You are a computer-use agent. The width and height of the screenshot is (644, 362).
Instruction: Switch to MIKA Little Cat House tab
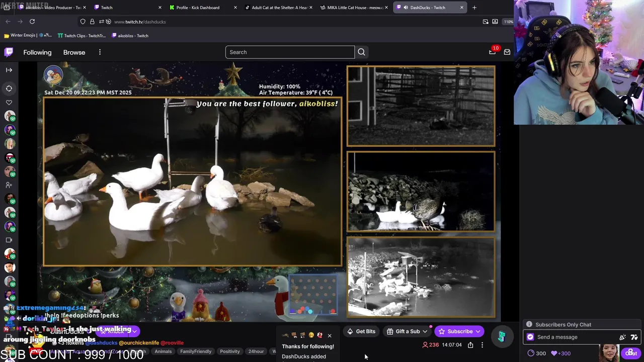(x=353, y=8)
